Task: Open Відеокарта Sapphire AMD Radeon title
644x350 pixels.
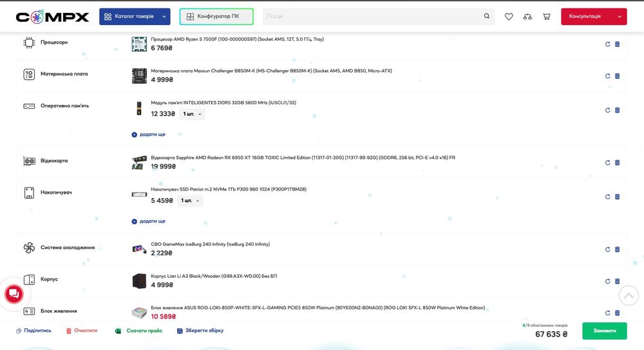Action: coord(303,158)
